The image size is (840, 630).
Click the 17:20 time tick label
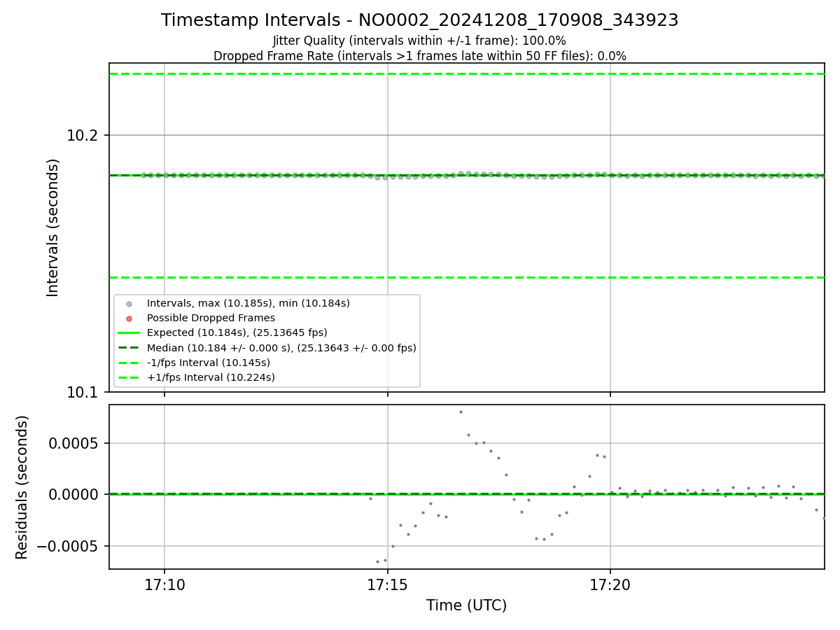click(x=610, y=585)
